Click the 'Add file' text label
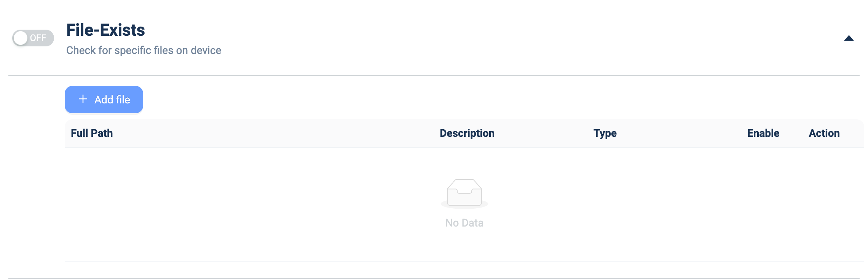 (x=112, y=100)
